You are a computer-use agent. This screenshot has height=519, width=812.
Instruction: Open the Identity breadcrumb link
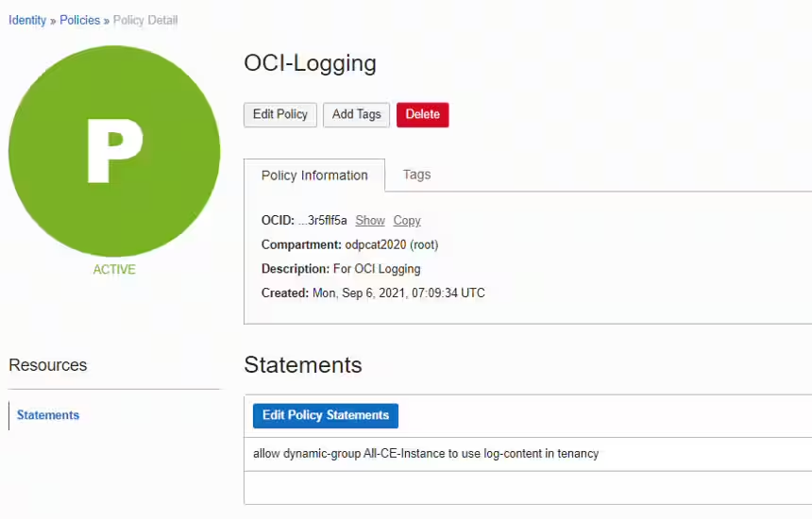(27, 20)
